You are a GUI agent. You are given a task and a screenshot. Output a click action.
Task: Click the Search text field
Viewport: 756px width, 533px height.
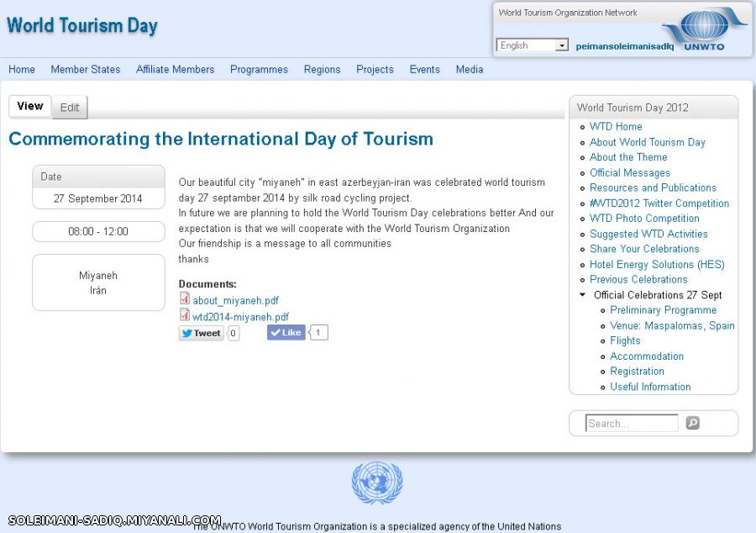(632, 423)
